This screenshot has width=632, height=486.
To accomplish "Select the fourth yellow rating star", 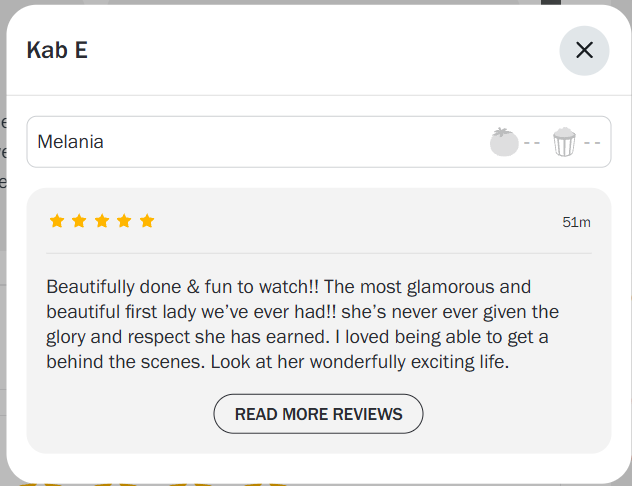I will [124, 221].
